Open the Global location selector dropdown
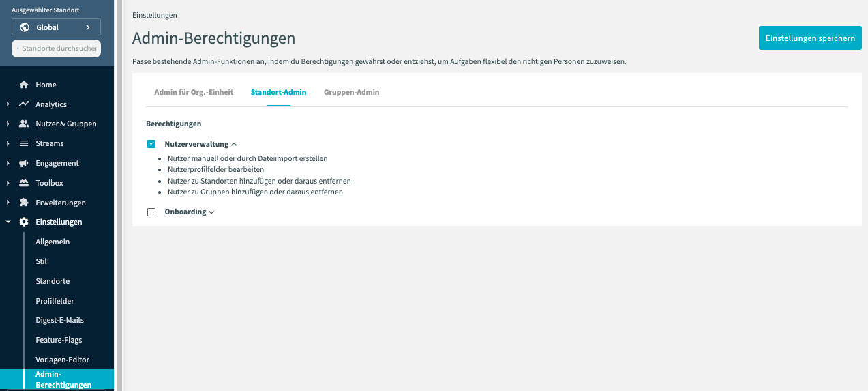 tap(56, 27)
